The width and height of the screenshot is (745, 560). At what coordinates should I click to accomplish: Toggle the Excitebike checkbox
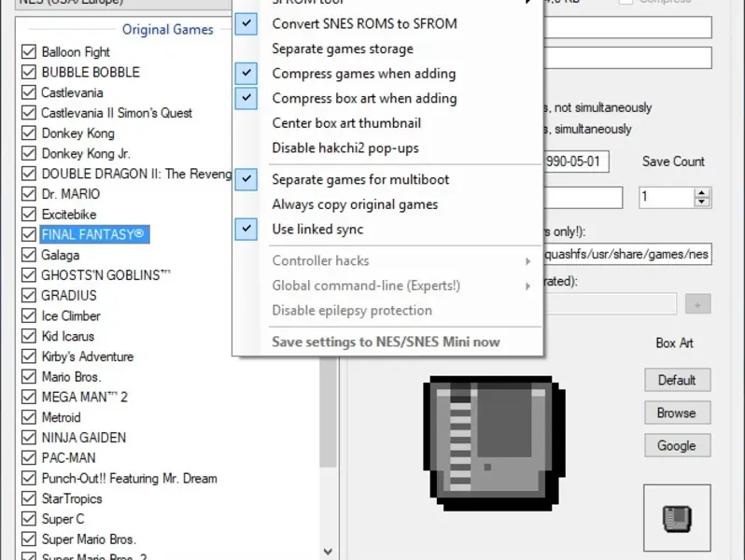coord(29,215)
